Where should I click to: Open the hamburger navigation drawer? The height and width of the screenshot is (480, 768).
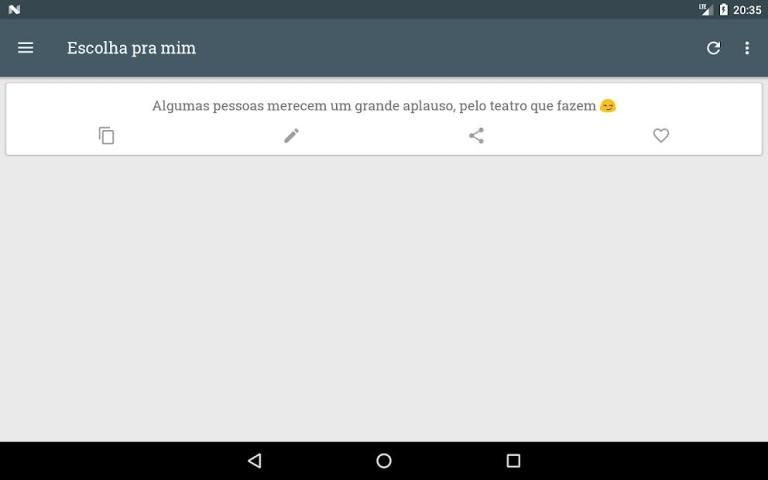(25, 48)
